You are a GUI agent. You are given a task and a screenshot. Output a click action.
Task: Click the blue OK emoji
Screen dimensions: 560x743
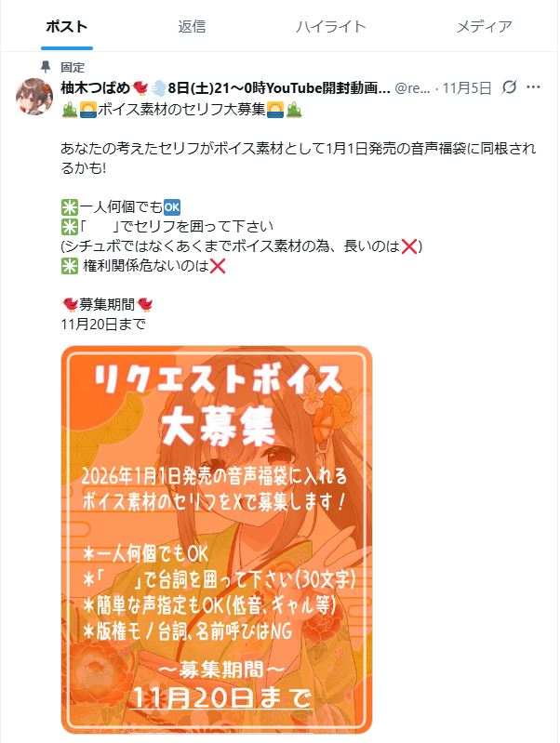pos(172,207)
